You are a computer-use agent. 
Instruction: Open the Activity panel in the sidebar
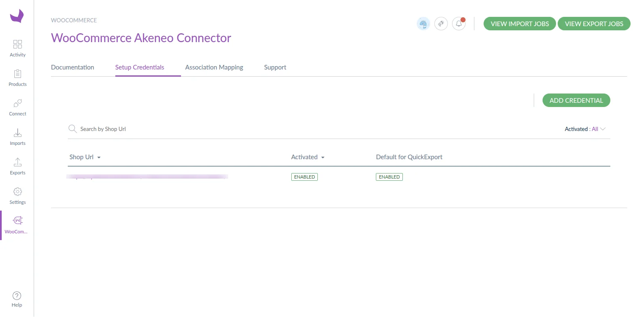[17, 48]
